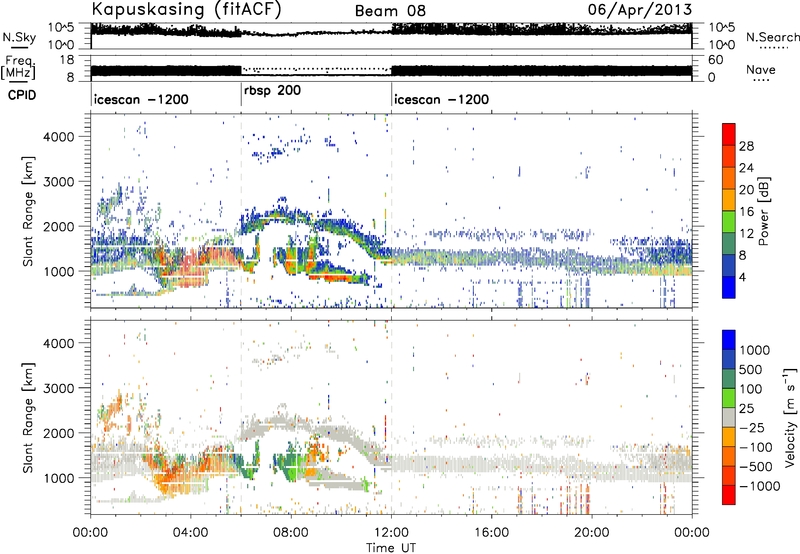Click the '60' Nave axis tick label
Screen dimensions: 800x554
tap(715, 60)
